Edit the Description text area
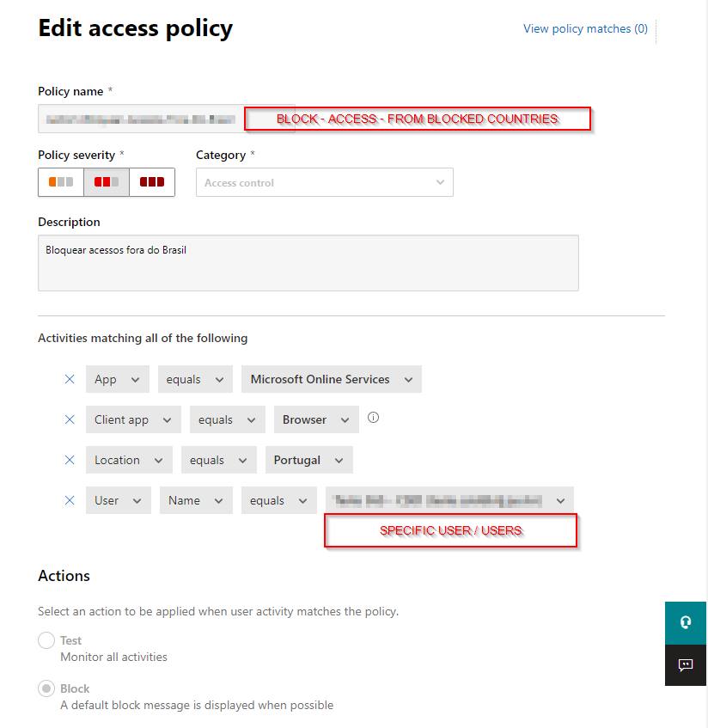 [309, 264]
